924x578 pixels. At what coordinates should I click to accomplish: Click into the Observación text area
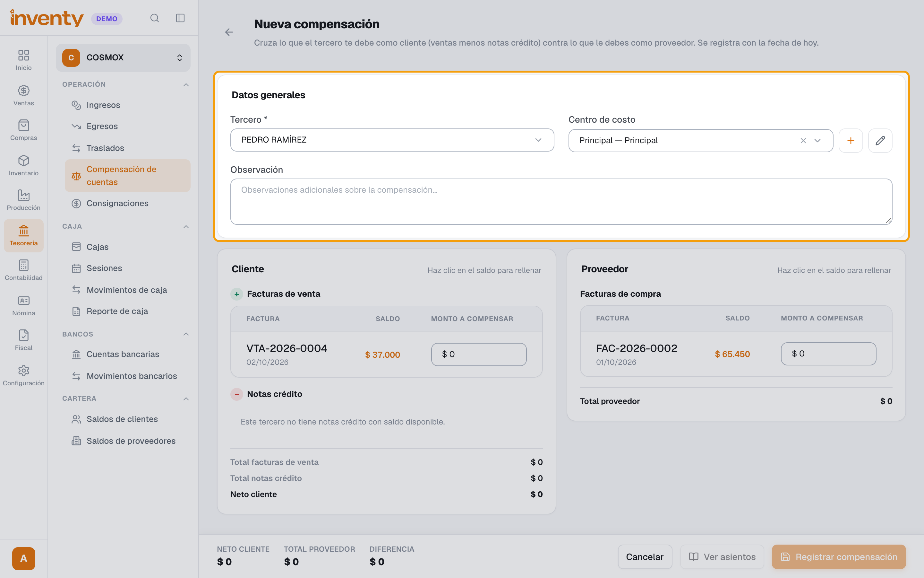[x=561, y=201]
